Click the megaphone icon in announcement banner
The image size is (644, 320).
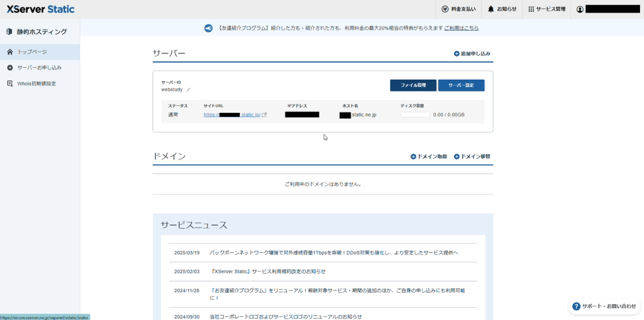pyautogui.click(x=209, y=28)
